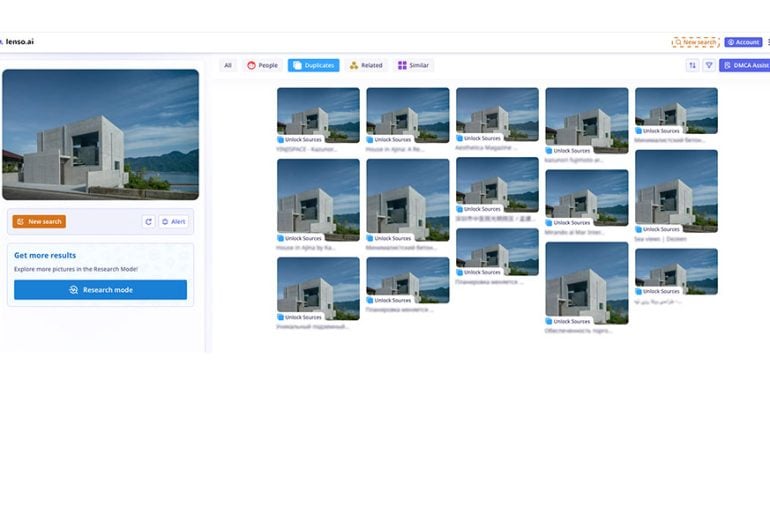Click 'Explore more pictures in the Research Mode!' text
The width and height of the screenshot is (770, 515).
pos(76,269)
